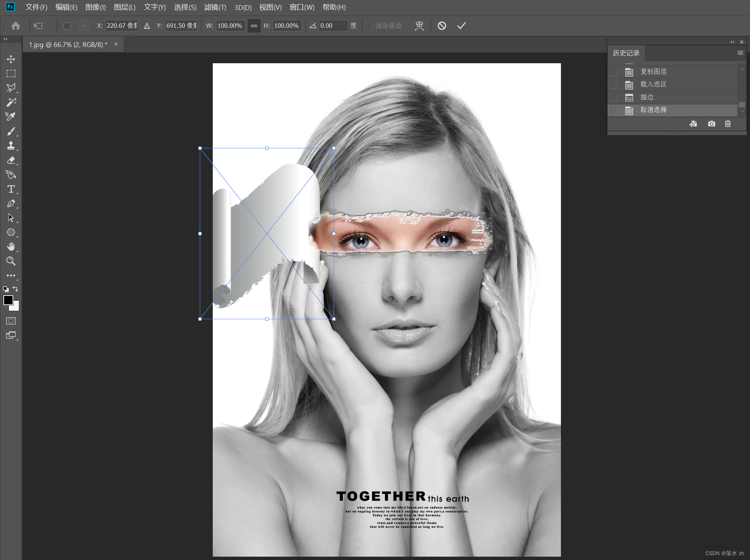Screen dimensions: 750x560
Task: Commit transform with the checkmark icon
Action: tap(461, 26)
